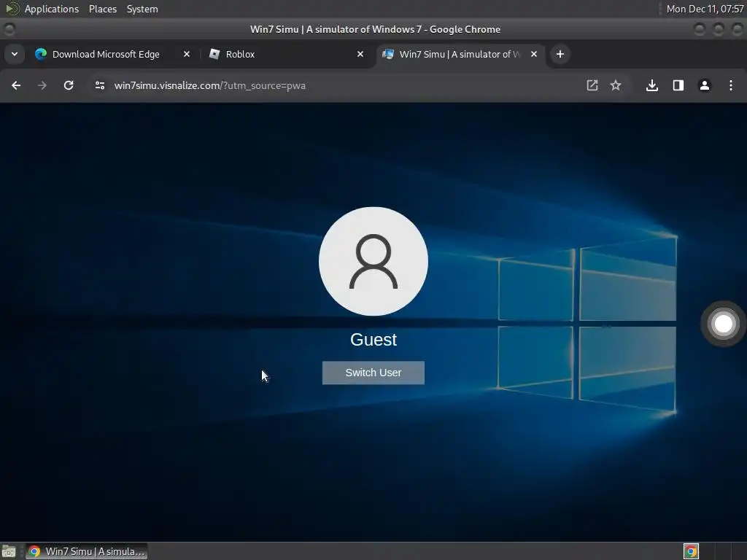Click the Chrome icon in bottom-right panel
This screenshot has height=560, width=747.
tap(691, 551)
